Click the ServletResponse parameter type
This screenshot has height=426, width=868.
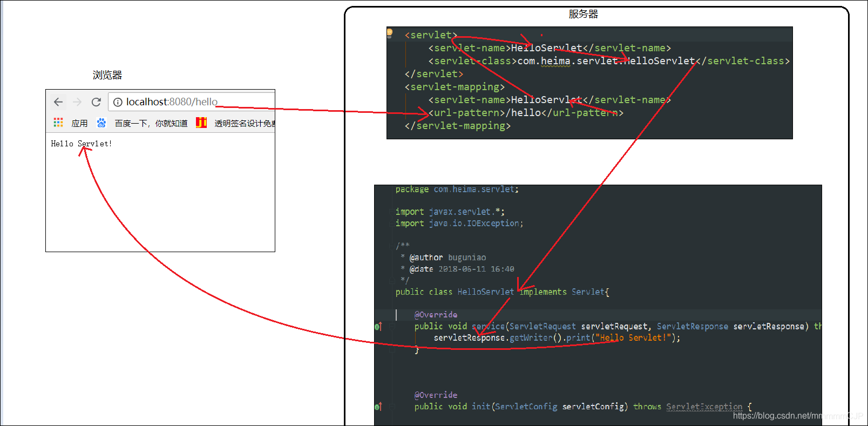point(693,326)
